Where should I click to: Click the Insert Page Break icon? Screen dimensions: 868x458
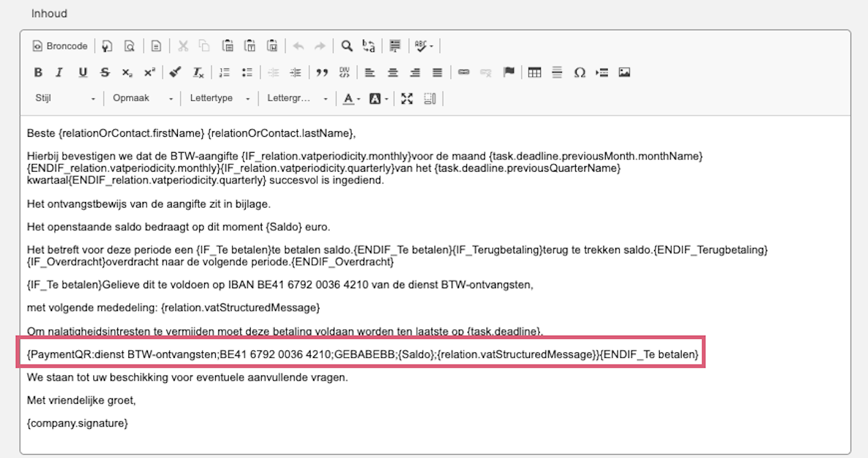tap(602, 73)
